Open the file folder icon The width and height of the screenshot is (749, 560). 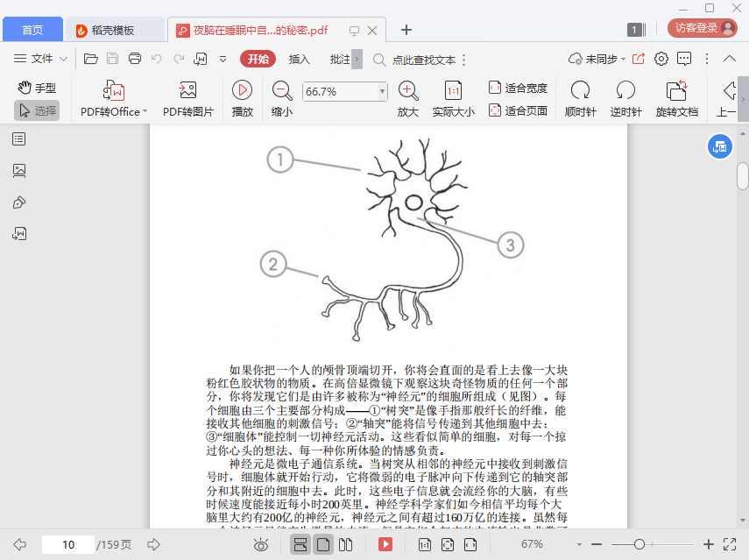point(91,59)
